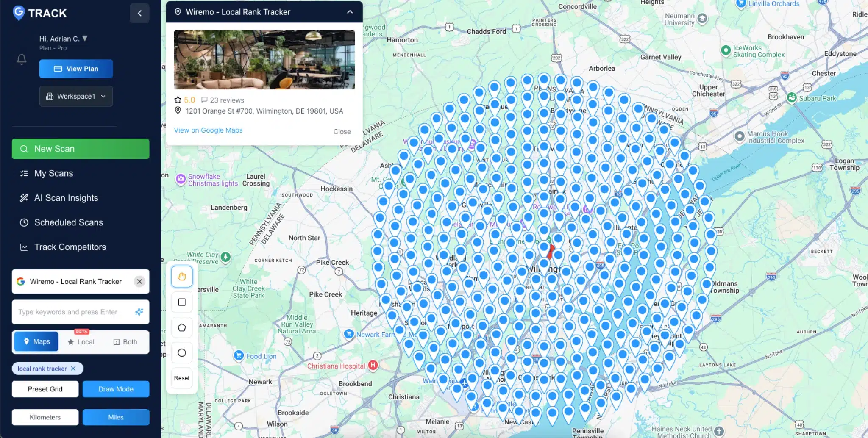Collapse the sidebar with the arrow button
The width and height of the screenshot is (868, 438).
point(139,13)
